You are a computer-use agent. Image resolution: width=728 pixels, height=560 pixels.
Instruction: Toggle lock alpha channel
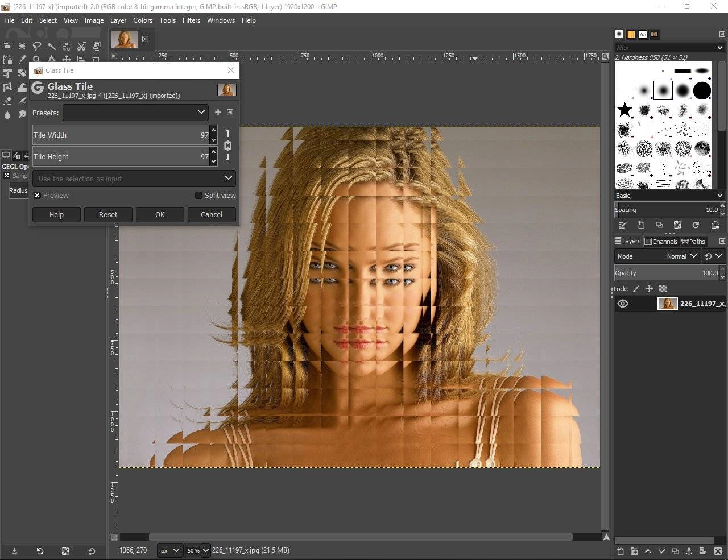[x=663, y=289]
